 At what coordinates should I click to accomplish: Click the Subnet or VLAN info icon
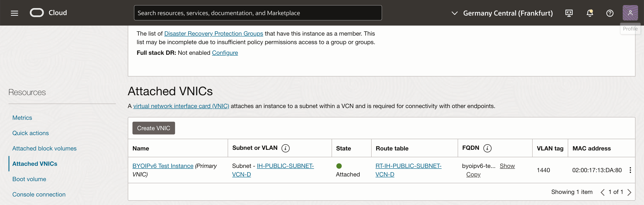285,148
